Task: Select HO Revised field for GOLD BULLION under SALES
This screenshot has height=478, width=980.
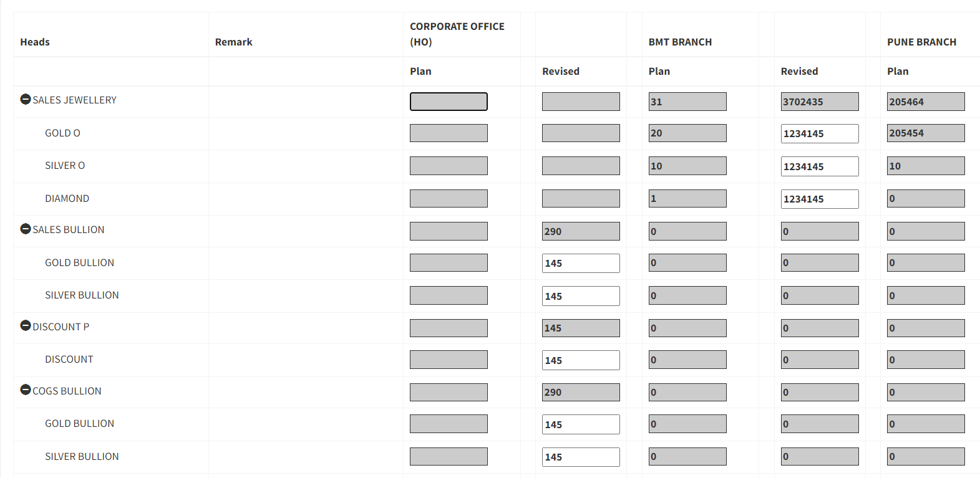Action: (581, 263)
